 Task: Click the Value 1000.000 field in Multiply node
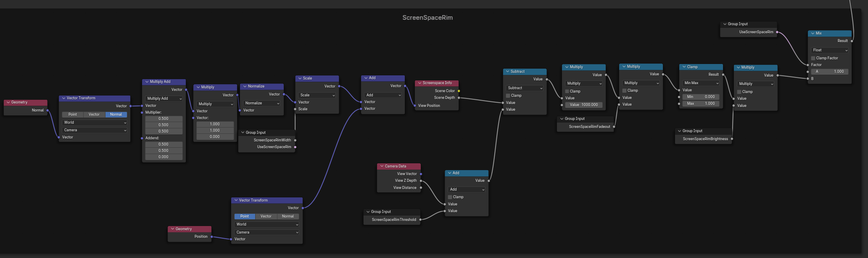tap(584, 105)
